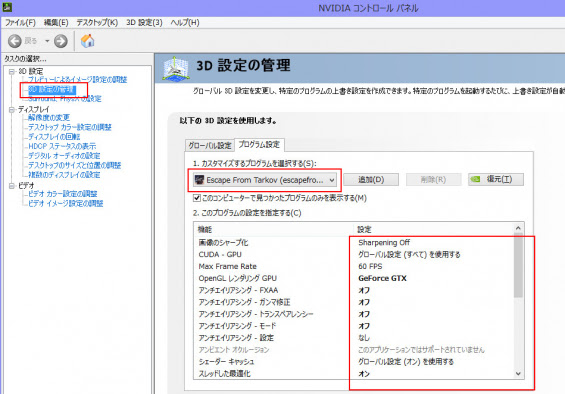Switch to グローバル設定 tab

tap(210, 145)
